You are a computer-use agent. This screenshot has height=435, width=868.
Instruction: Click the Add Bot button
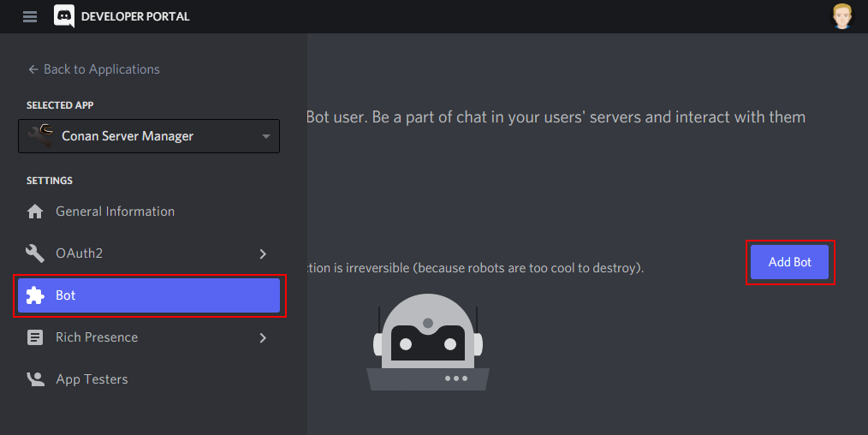click(x=789, y=262)
